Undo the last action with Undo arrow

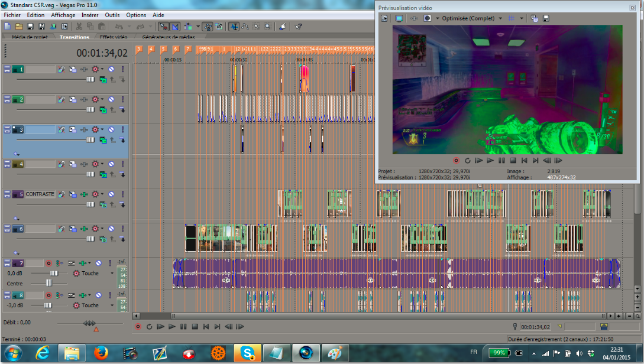[119, 26]
